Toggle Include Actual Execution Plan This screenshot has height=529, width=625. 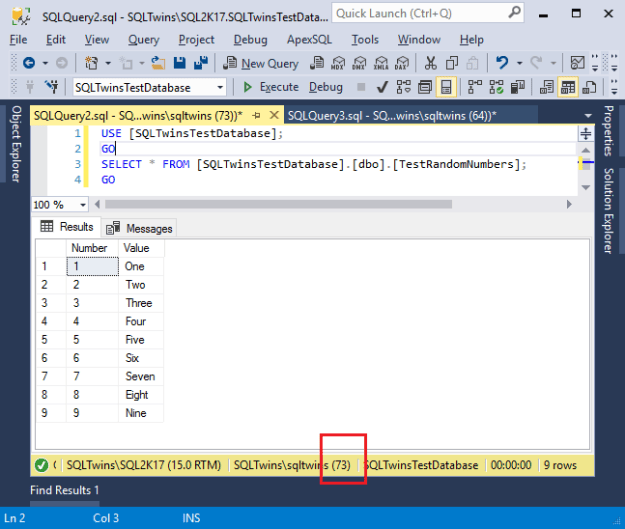coord(475,87)
